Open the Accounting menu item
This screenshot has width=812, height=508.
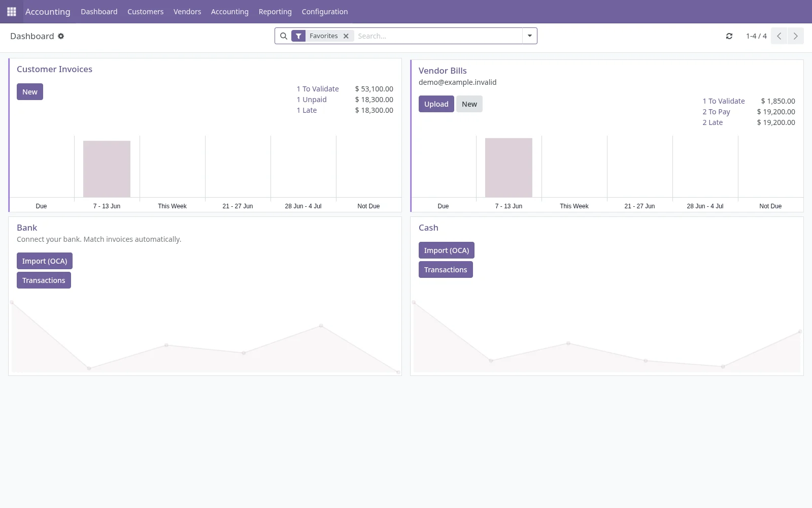pos(230,12)
